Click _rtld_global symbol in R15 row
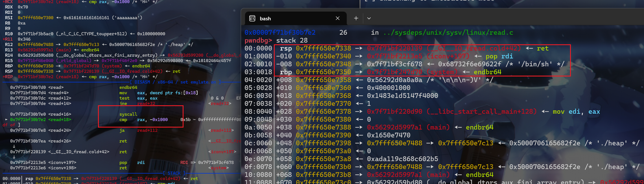 [x=74, y=61]
